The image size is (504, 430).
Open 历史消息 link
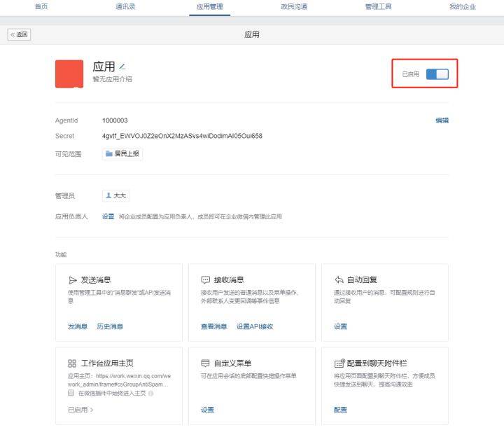coord(110,326)
